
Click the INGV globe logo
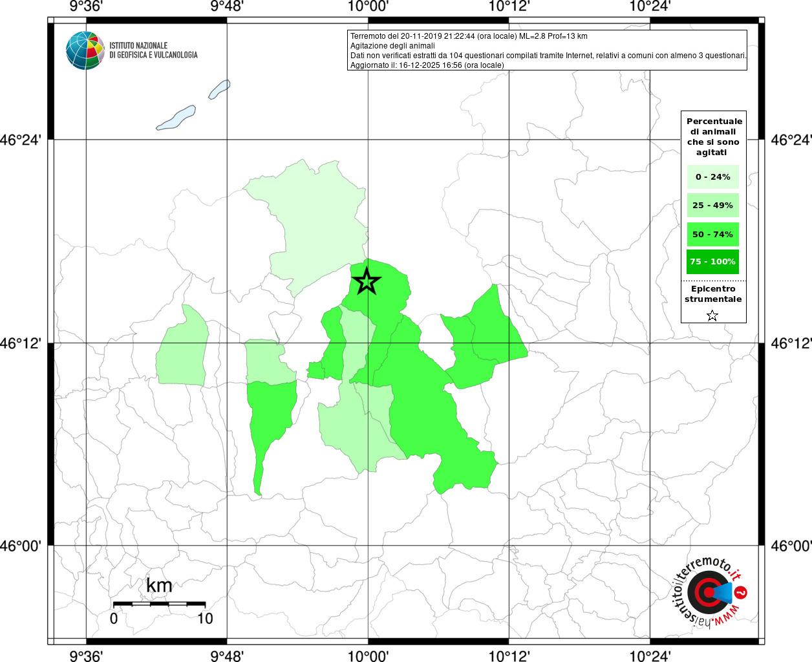coord(85,50)
